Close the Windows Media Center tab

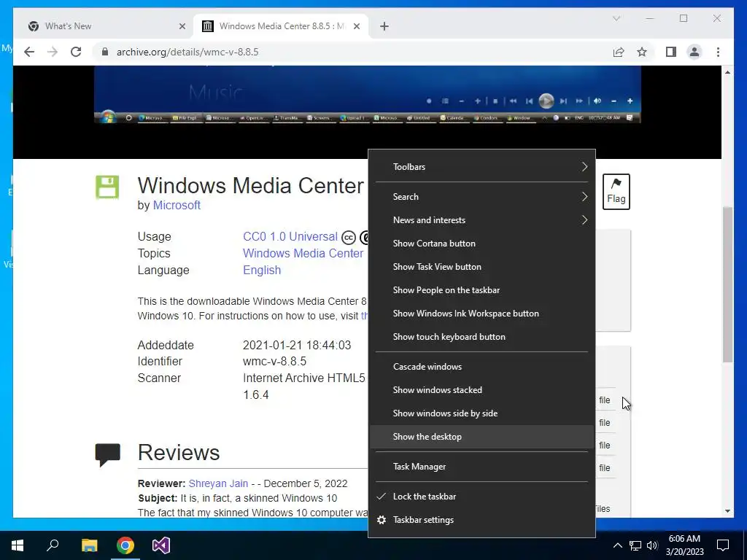pyautogui.click(x=356, y=26)
